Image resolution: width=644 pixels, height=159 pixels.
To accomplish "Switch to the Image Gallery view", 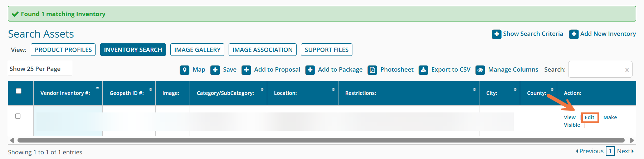I will point(197,50).
